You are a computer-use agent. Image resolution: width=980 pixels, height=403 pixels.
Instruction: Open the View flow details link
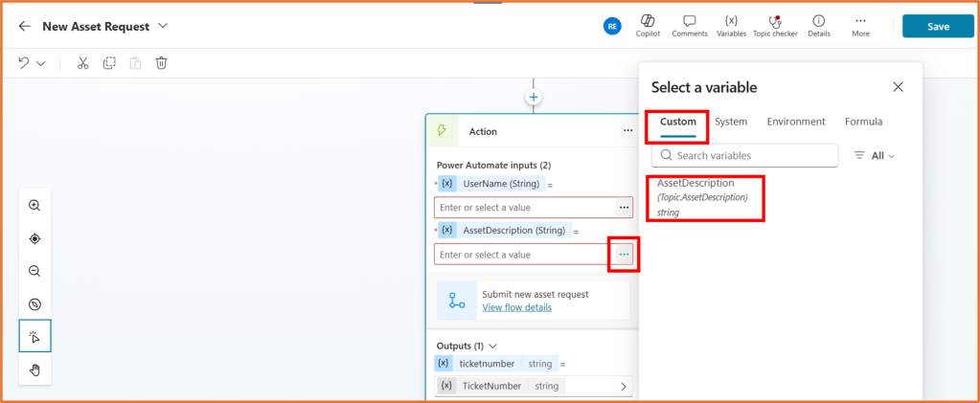pyautogui.click(x=517, y=307)
